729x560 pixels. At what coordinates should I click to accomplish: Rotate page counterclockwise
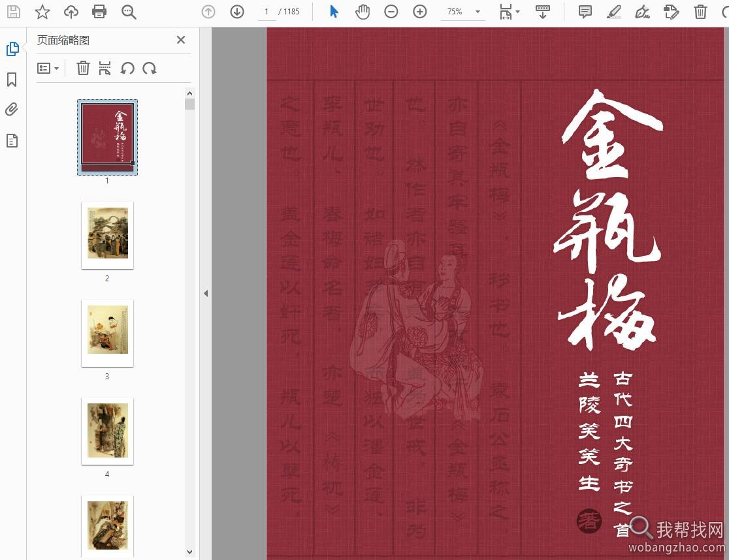click(x=127, y=69)
